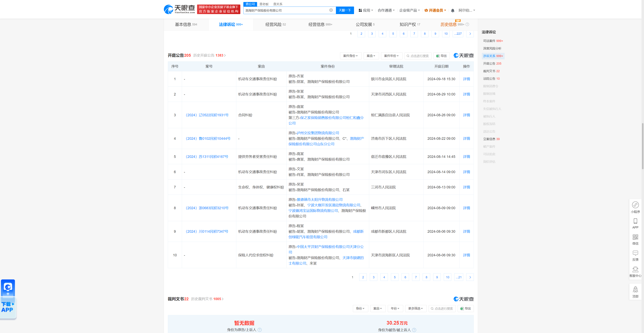Open the user account menu 阿尔伯...
This screenshot has width=644, height=333.
coord(467,11)
